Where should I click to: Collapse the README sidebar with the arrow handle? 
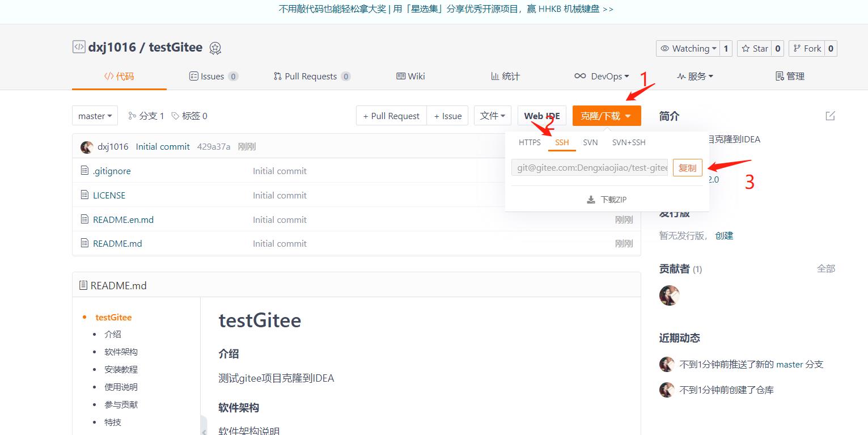pos(204,425)
